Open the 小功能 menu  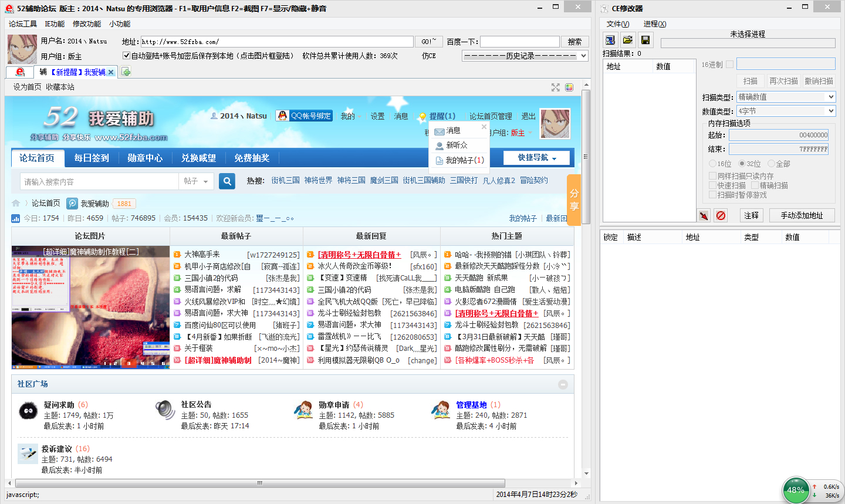pos(120,24)
